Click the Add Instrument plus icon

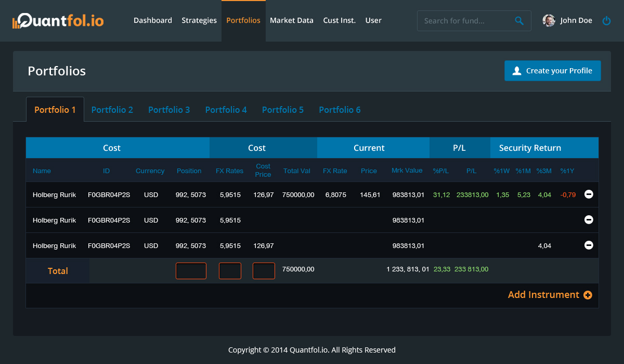coord(588,295)
